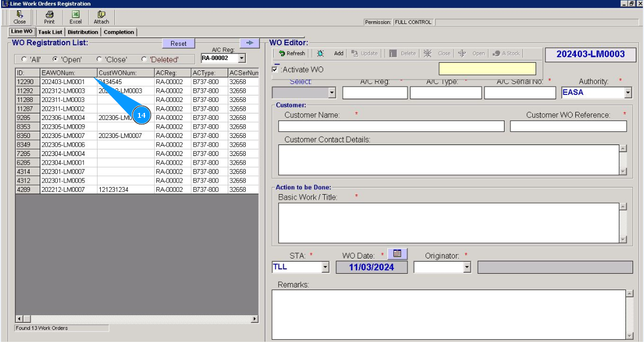The width and height of the screenshot is (644, 343).
Task: Open the STA station TLL dropdown
Action: 325,267
